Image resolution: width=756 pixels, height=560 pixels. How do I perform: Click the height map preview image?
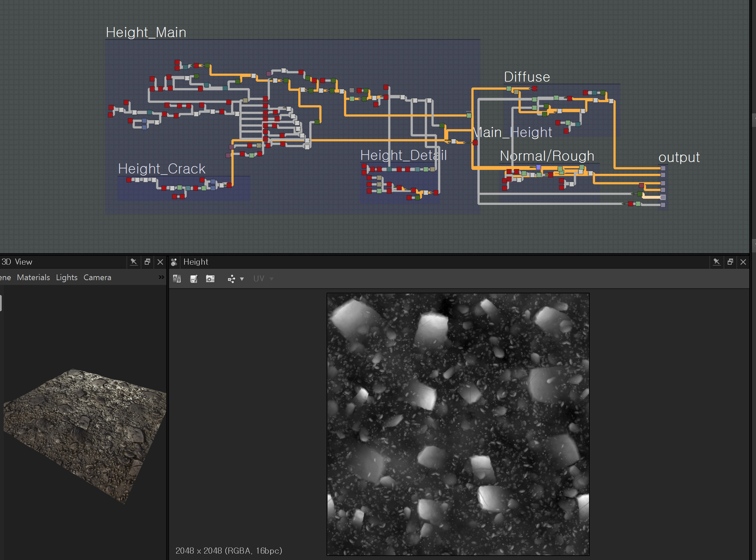[458, 424]
